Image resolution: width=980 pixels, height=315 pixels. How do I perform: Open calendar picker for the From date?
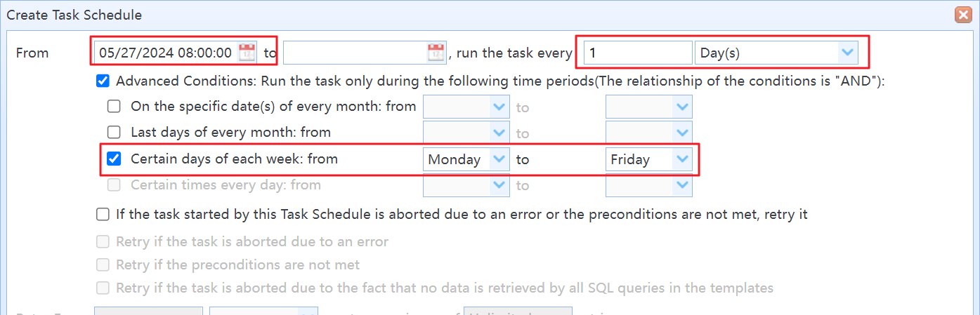pos(247,52)
